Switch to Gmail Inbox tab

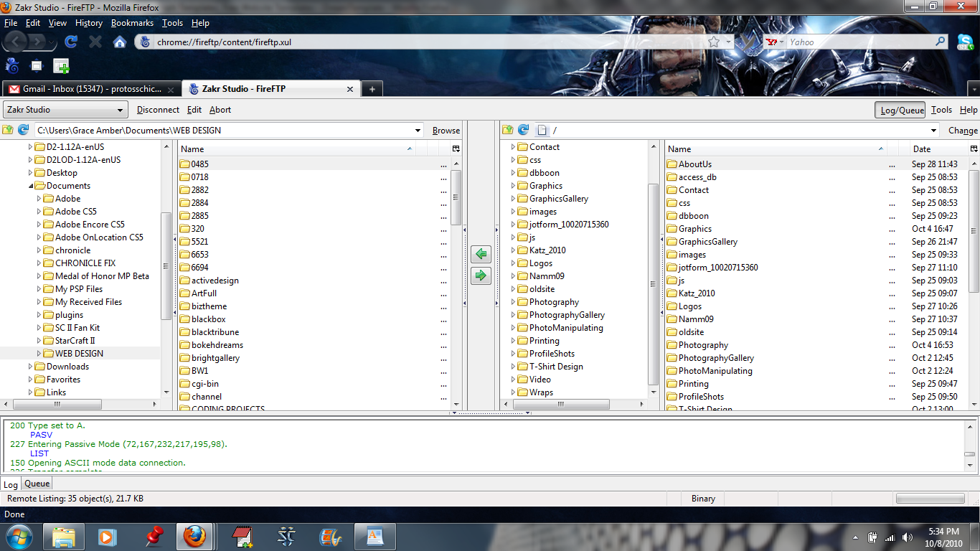92,89
